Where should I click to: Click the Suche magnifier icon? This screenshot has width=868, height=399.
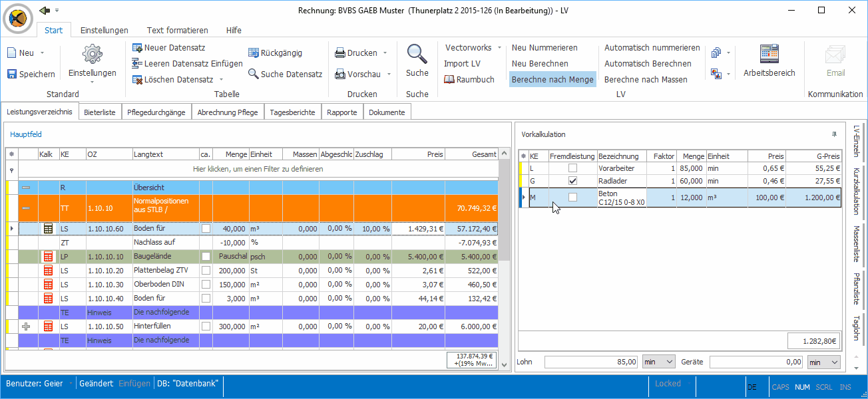(417, 54)
